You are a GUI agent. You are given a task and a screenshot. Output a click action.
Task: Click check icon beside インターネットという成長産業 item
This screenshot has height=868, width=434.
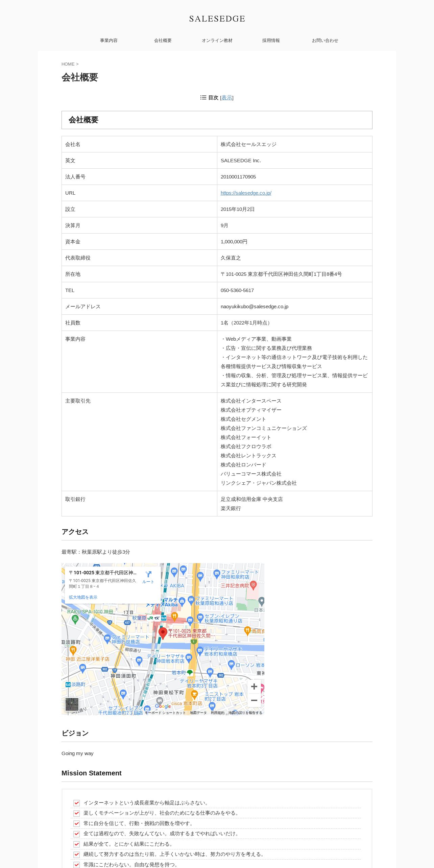(77, 803)
